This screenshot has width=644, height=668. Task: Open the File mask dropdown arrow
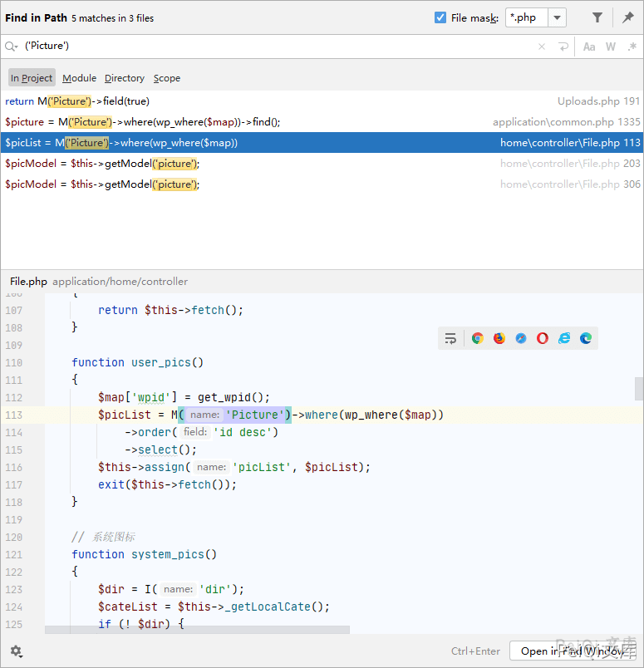click(557, 18)
